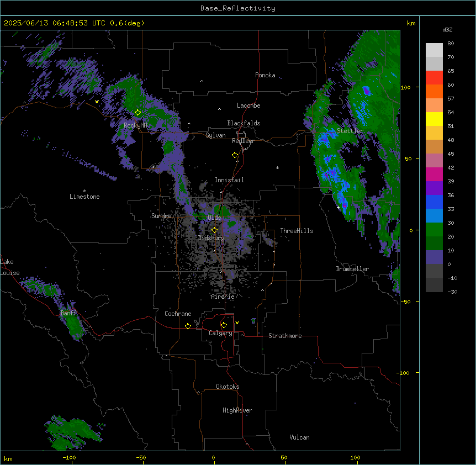The height and width of the screenshot is (465, 476).
Task: Click the Strathmore label
Action: coord(285,336)
